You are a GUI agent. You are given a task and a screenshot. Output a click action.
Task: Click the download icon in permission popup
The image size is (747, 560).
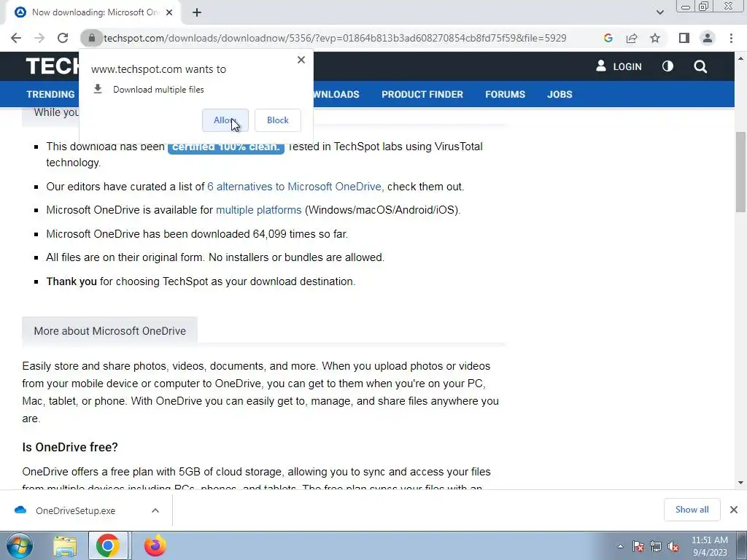pos(98,89)
